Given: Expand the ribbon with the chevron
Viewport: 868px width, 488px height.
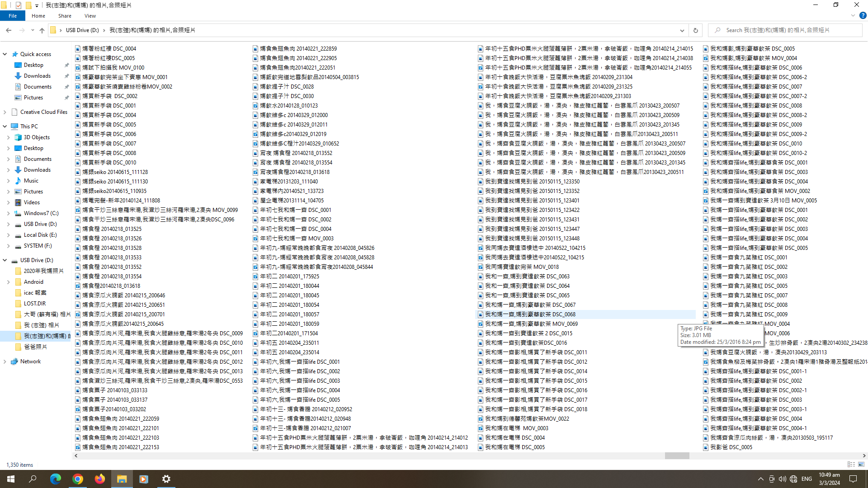Looking at the screenshot, I should pyautogui.click(x=853, y=15).
